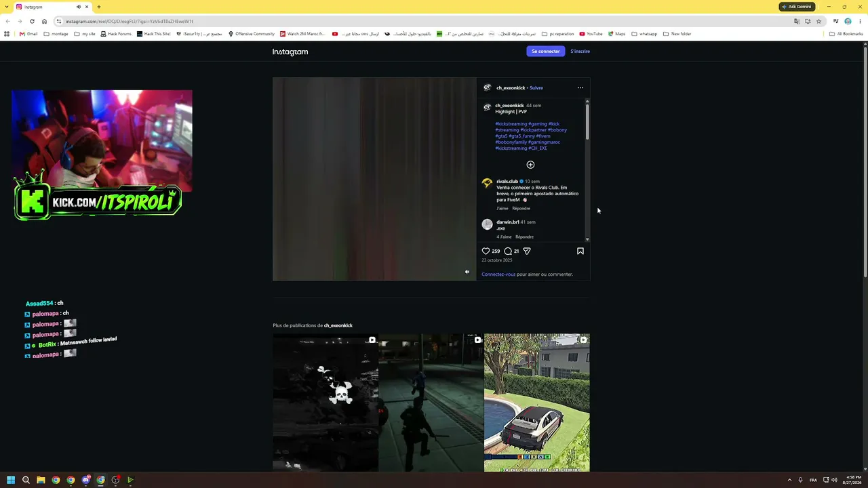The height and width of the screenshot is (488, 868).
Task: Open the white car by pool thumbnail
Action: coord(537,403)
